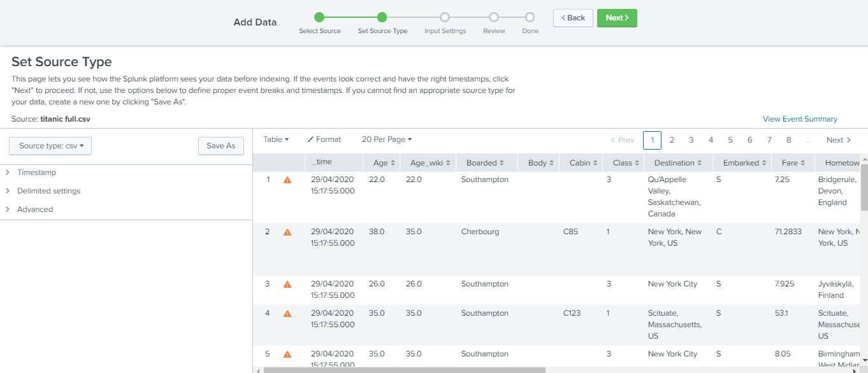Image resolution: width=868 pixels, height=373 pixels.
Task: Click the Hometown column header
Action: click(x=841, y=163)
